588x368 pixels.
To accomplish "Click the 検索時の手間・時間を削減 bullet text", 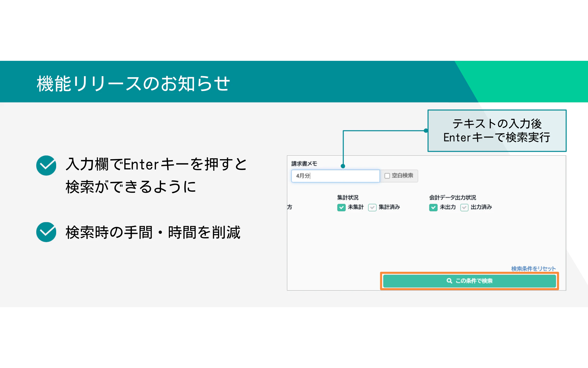I will click(x=153, y=232).
